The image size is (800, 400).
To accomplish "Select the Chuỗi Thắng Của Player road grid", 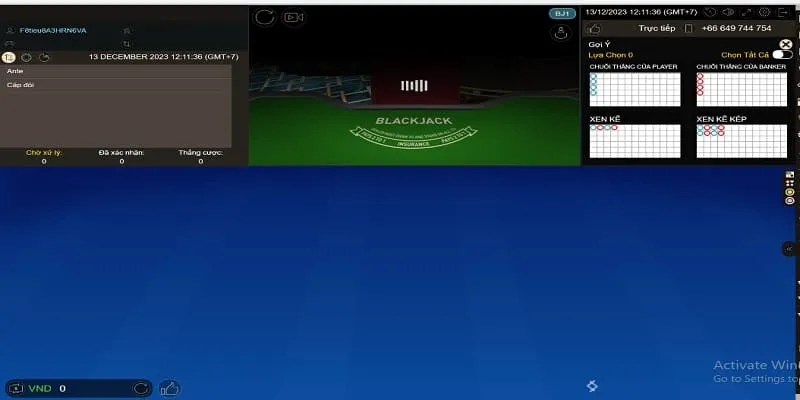I will pyautogui.click(x=635, y=89).
